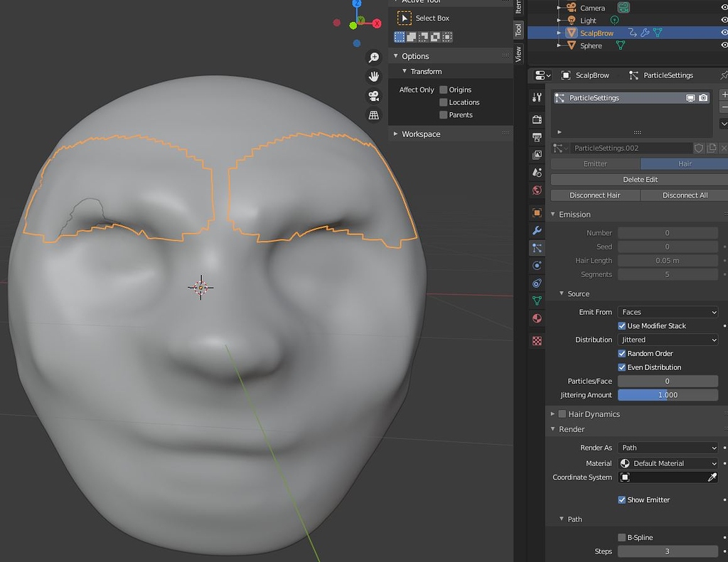Viewport: 728px width, 562px height.
Task: Uncheck Show Emitter under Render
Action: (x=622, y=499)
